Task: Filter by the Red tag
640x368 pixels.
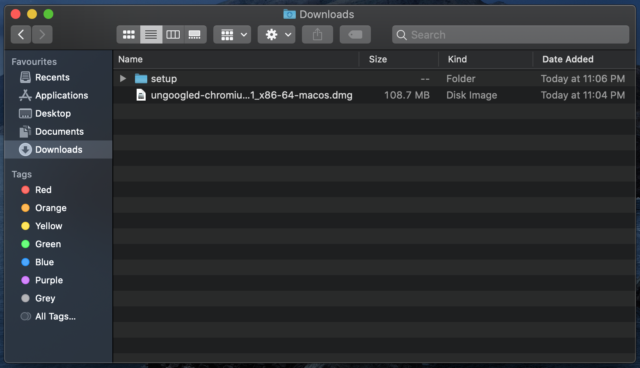Action: [58, 190]
